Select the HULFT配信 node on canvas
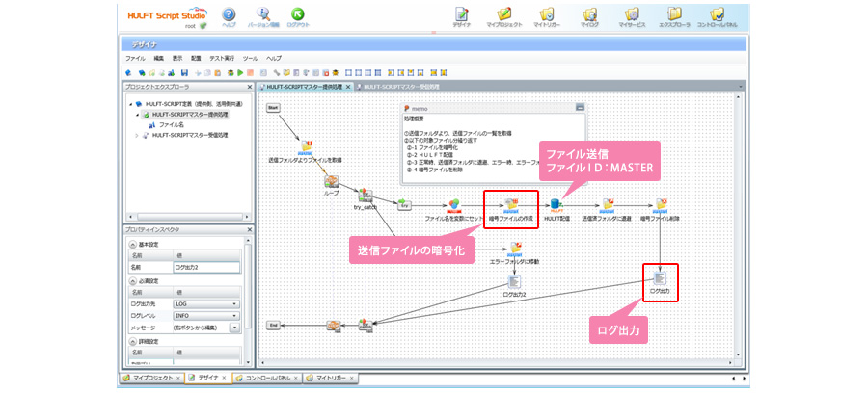 556,204
